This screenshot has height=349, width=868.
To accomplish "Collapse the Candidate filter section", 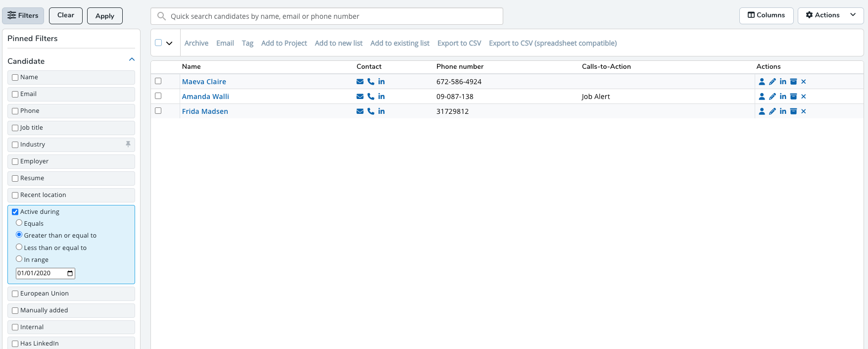I will 132,60.
